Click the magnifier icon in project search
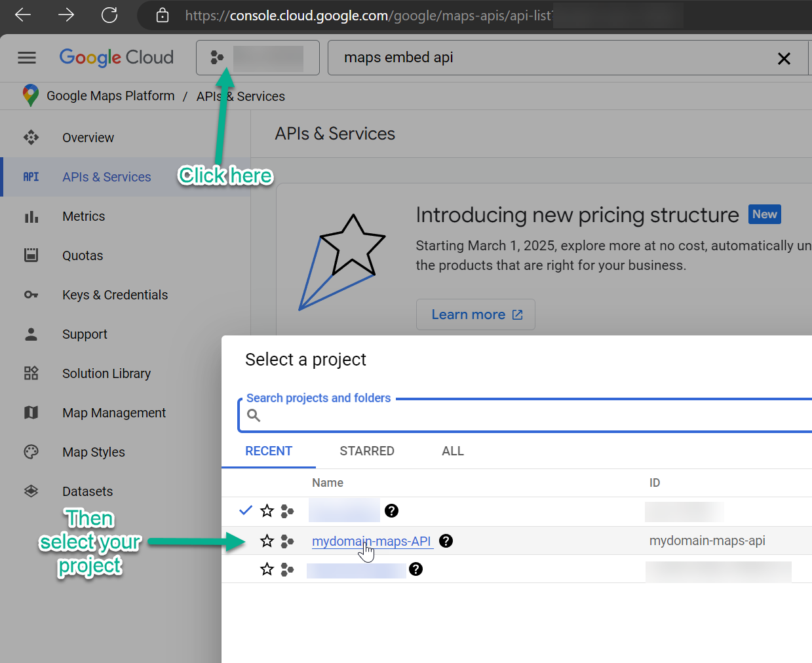Viewport: 812px width, 663px height. click(254, 415)
